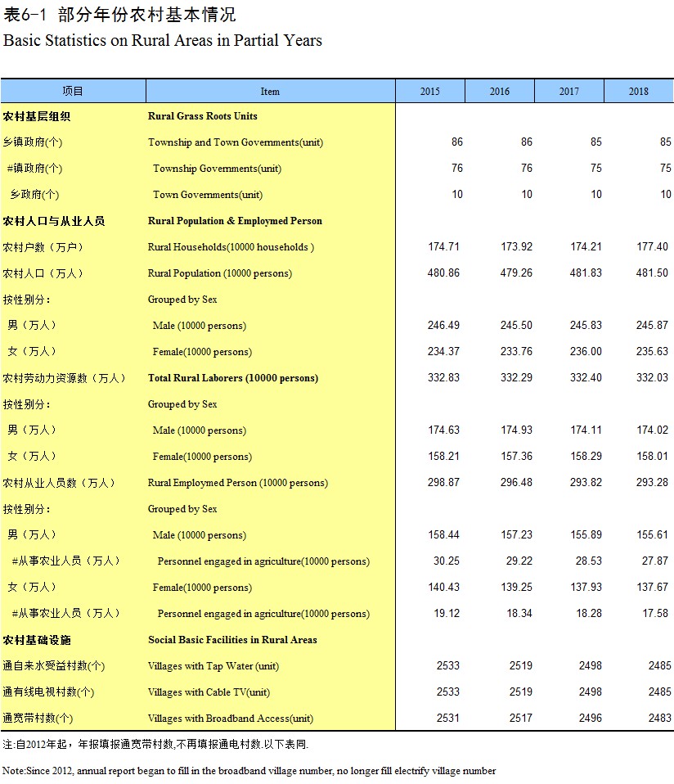Click the value 19.12
This screenshot has height=784, width=674.
point(447,613)
